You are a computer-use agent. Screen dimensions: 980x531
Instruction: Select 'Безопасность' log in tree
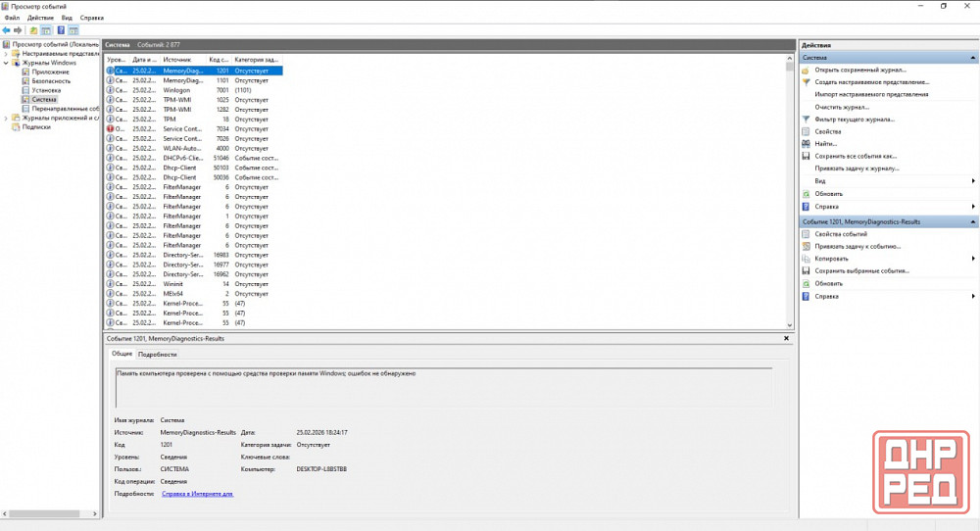pyautogui.click(x=51, y=80)
